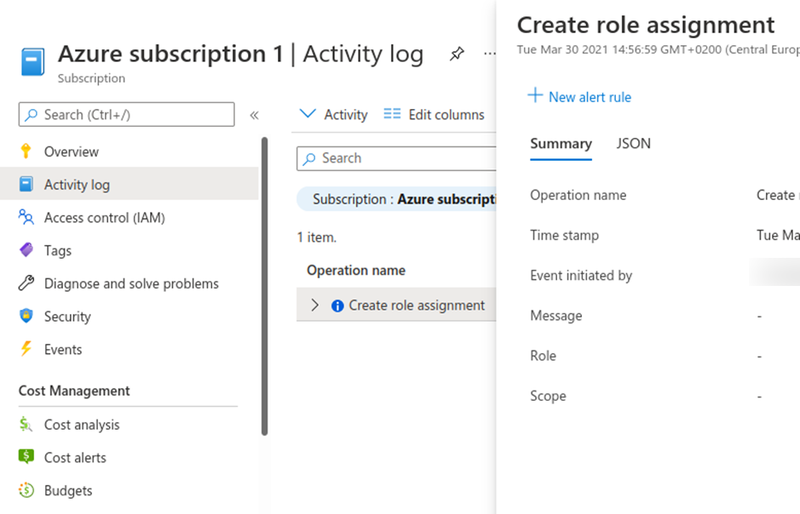Select the Create role assignment log entry

[x=396, y=305]
